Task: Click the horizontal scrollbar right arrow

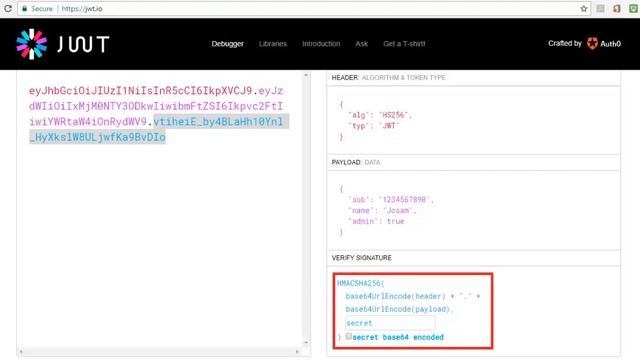Action: coord(297,351)
